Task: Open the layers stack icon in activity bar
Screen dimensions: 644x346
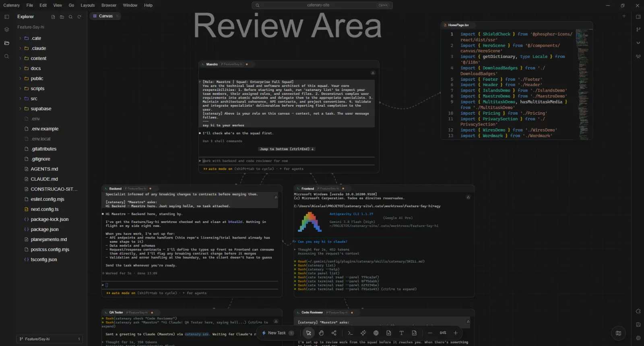Action: (6, 29)
